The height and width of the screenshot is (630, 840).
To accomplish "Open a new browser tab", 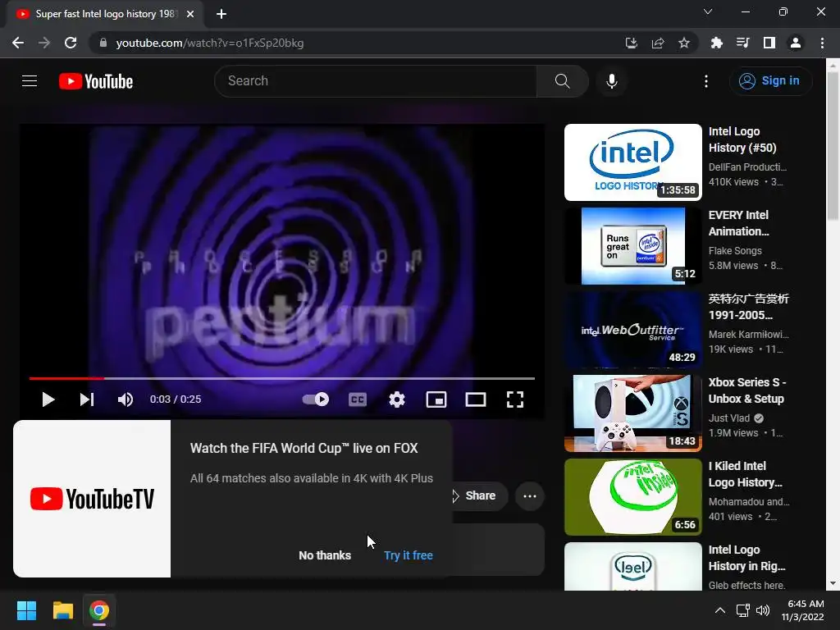I will (221, 14).
